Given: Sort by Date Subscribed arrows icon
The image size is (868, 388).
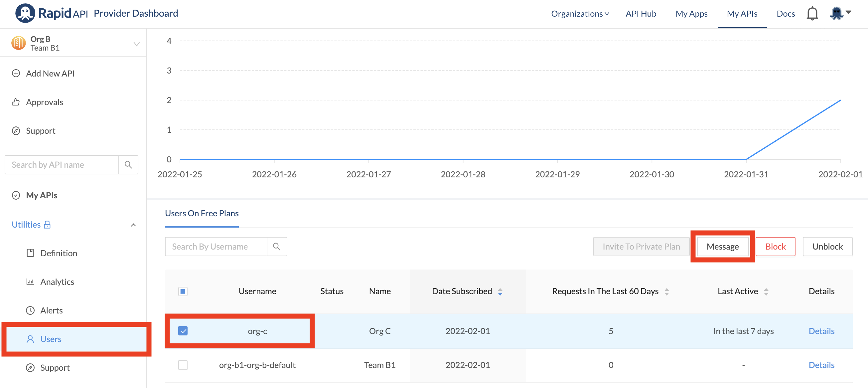Looking at the screenshot, I should click(500, 291).
